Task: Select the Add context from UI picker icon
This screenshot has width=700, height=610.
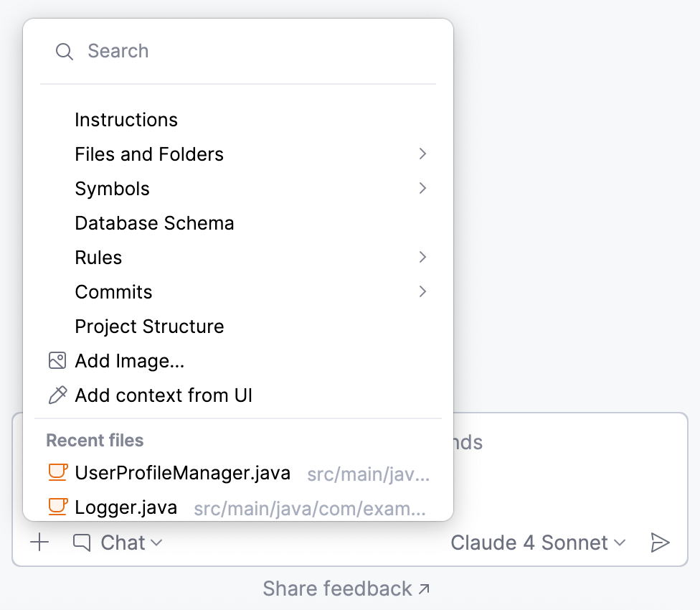Action: pyautogui.click(x=57, y=395)
